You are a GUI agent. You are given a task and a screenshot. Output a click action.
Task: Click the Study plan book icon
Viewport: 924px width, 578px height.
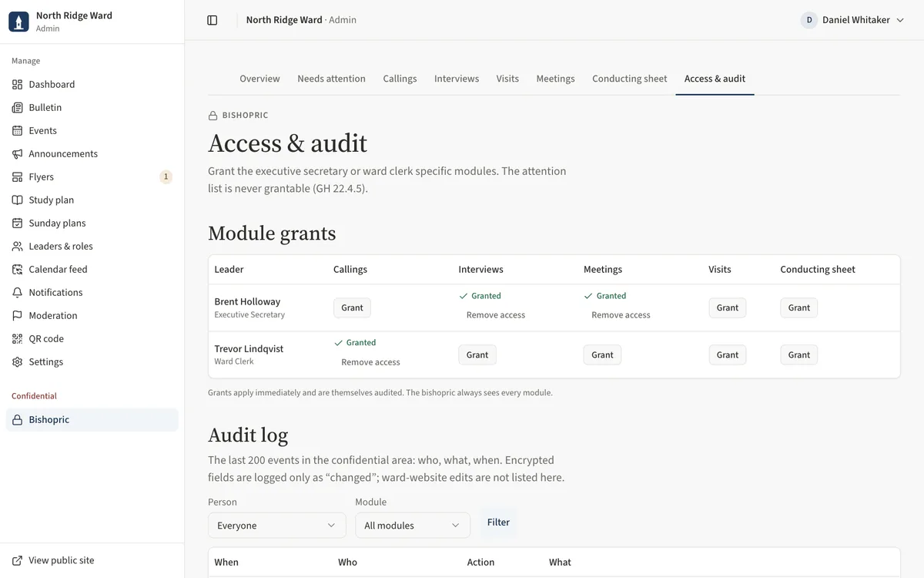(x=17, y=200)
